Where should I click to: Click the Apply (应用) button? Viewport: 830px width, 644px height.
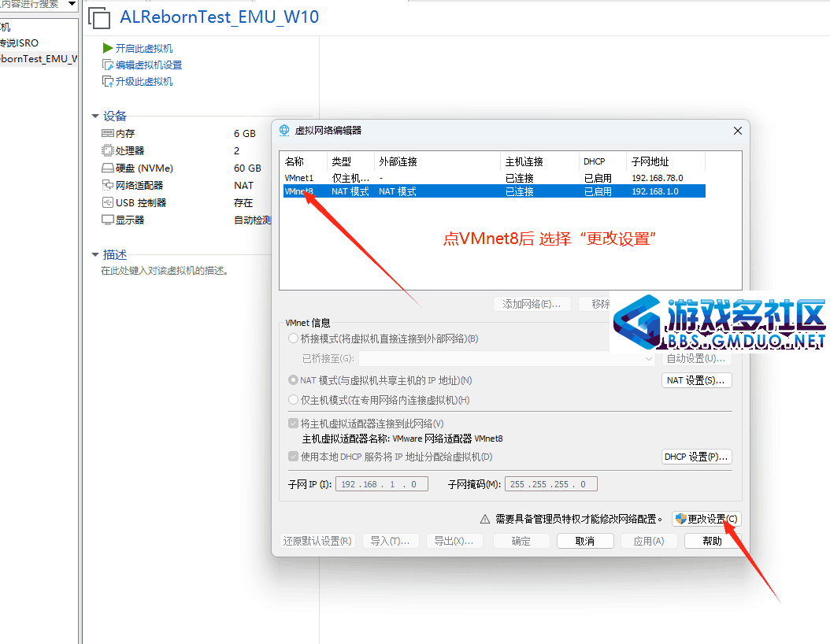649,541
